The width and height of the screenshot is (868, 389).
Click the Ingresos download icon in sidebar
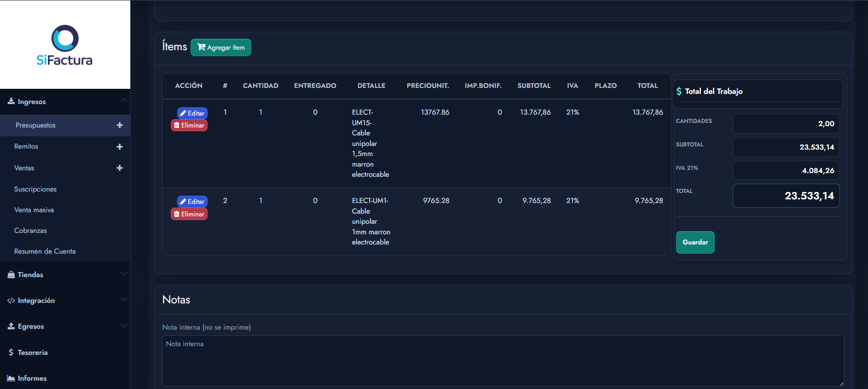[11, 101]
